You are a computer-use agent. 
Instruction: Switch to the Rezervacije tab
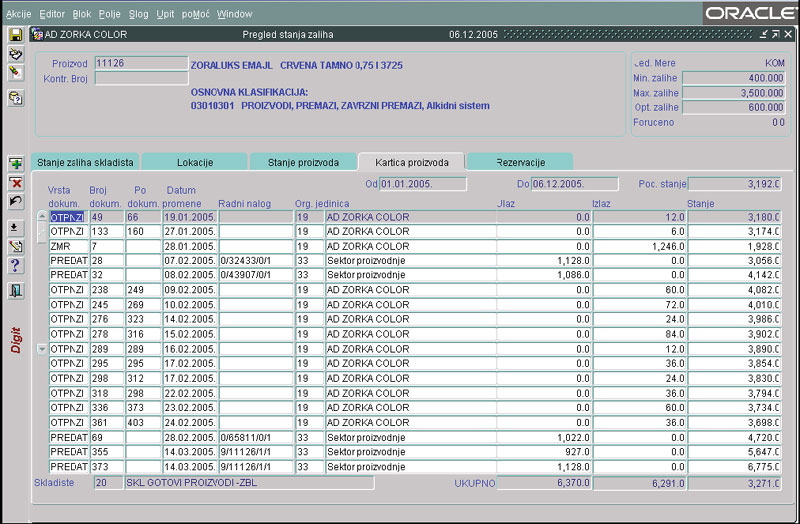tap(520, 162)
